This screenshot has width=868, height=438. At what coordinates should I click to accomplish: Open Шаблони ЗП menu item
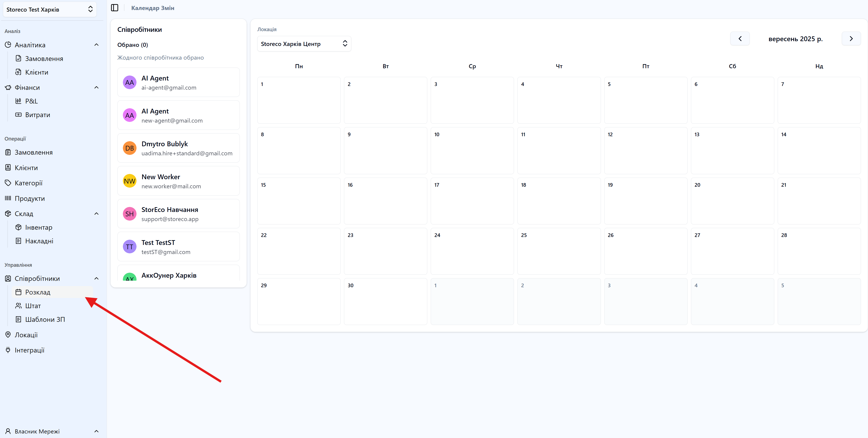click(45, 319)
